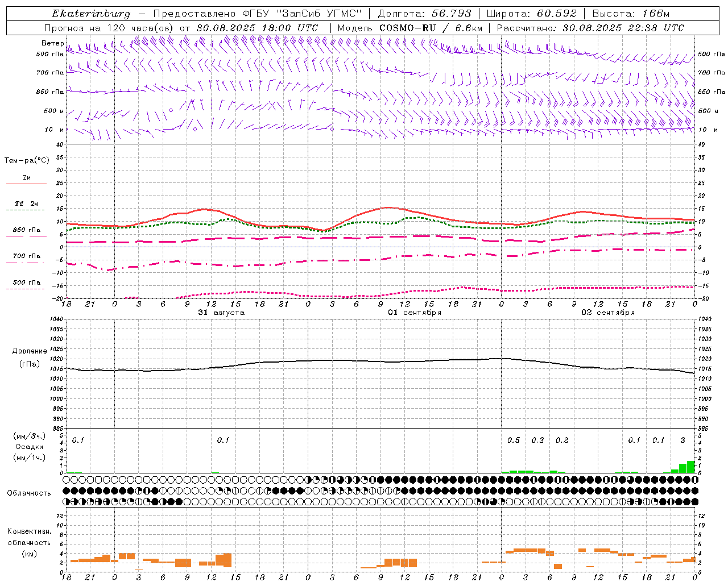Click the "31 августа" date label

221,313
